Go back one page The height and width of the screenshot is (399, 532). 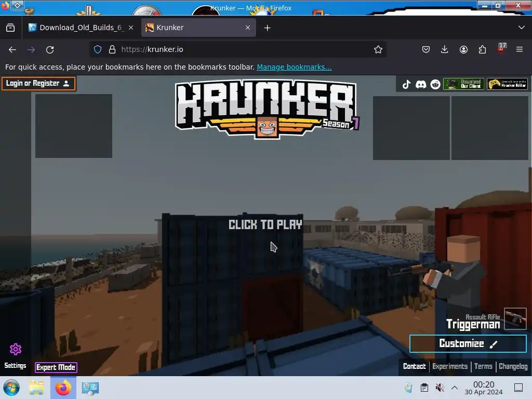tap(12, 49)
